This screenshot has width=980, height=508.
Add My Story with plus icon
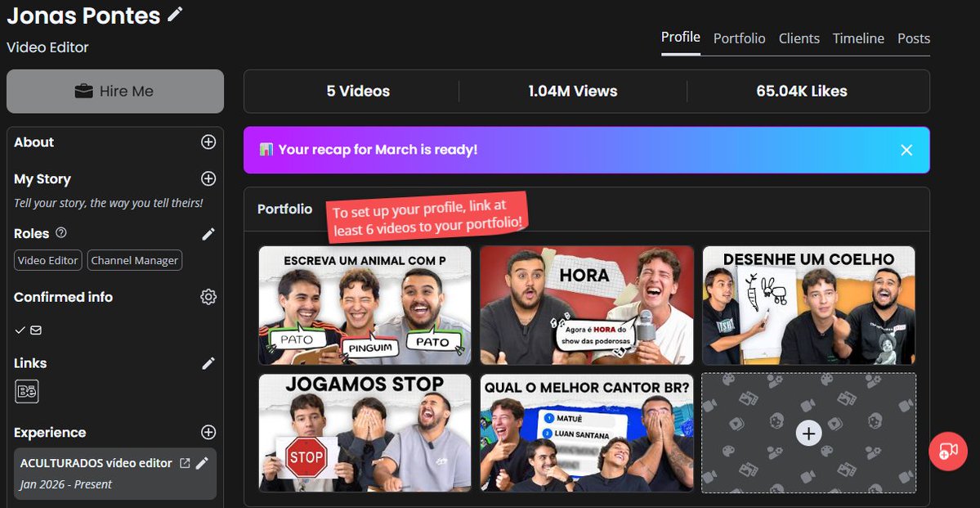(208, 179)
